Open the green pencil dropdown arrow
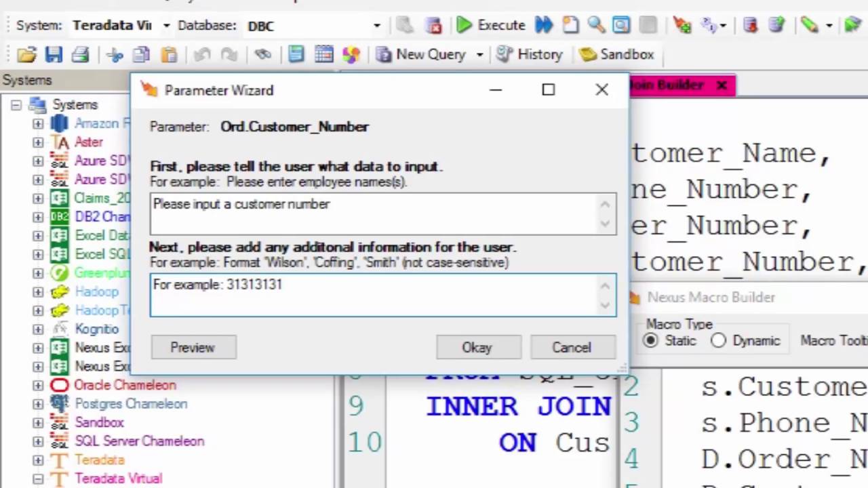The width and height of the screenshot is (868, 488). click(x=829, y=26)
